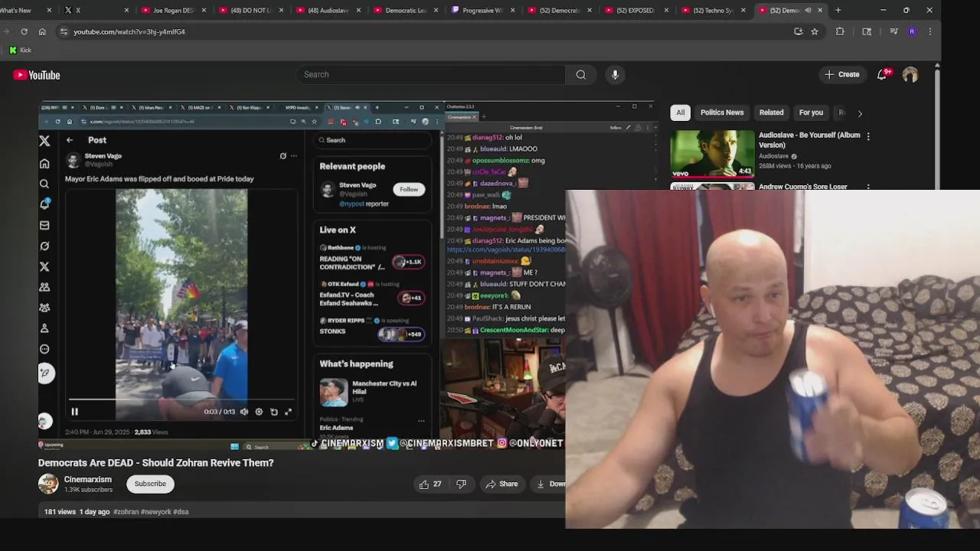Image resolution: width=980 pixels, height=551 pixels.
Task: Open the YouTube account avatar menu
Action: (x=910, y=74)
